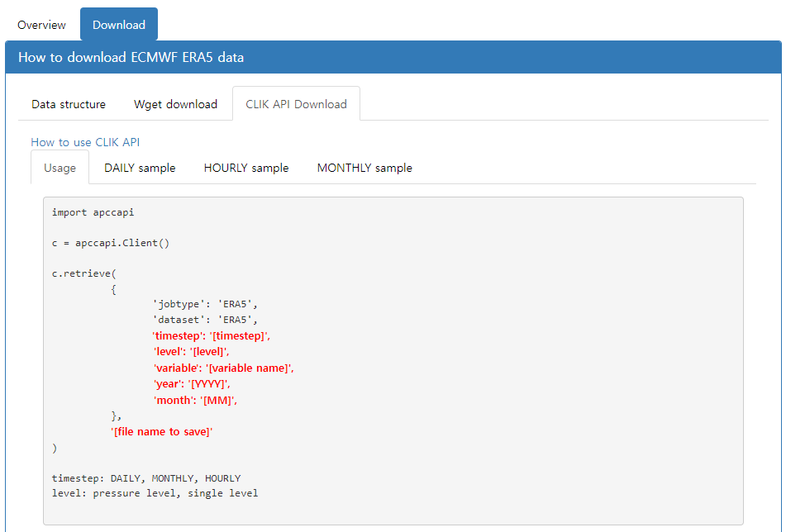Switch to the MONTHLY sample tab
The image size is (786, 532).
[x=364, y=168]
